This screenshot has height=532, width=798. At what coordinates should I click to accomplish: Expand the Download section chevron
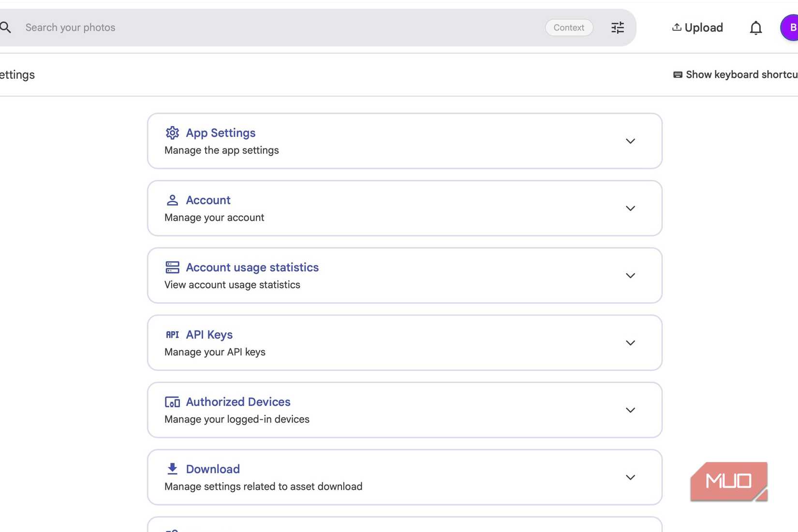[630, 477]
